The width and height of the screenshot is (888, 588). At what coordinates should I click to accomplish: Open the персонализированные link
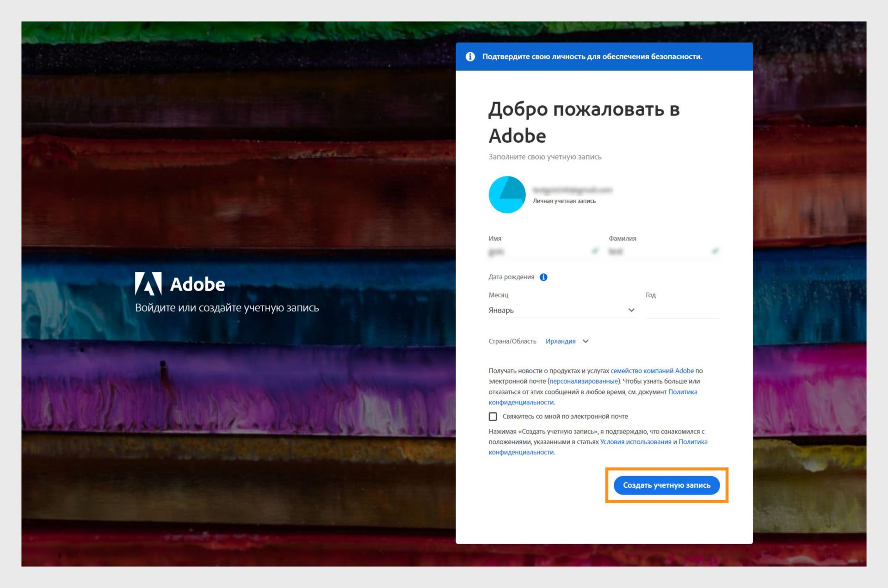coord(584,381)
